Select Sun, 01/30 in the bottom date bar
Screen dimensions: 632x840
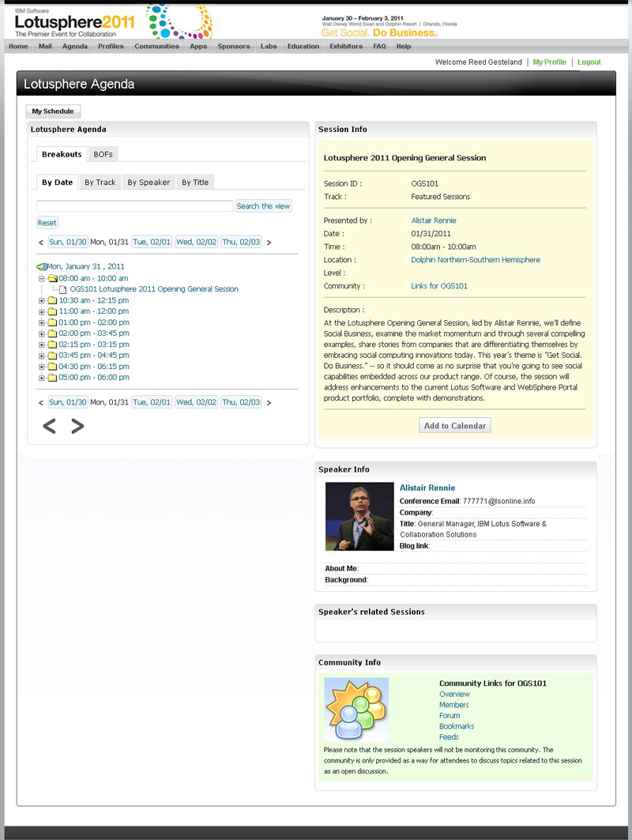click(x=67, y=402)
